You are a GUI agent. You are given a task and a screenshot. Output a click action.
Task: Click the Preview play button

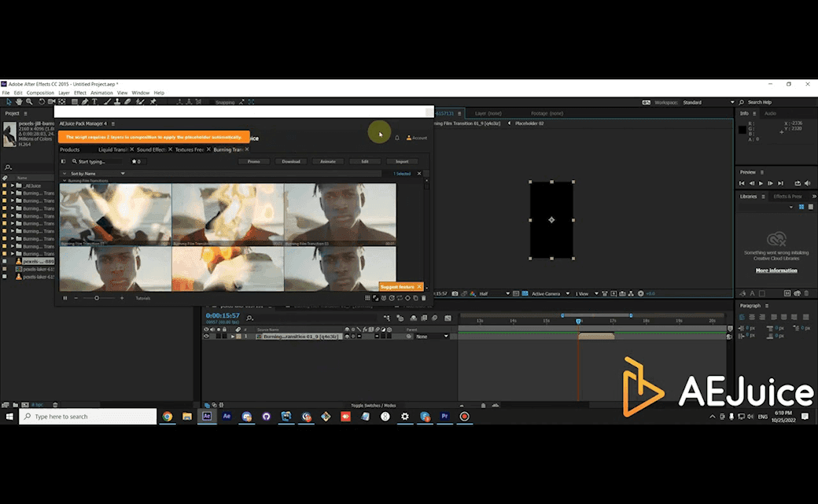(x=761, y=183)
